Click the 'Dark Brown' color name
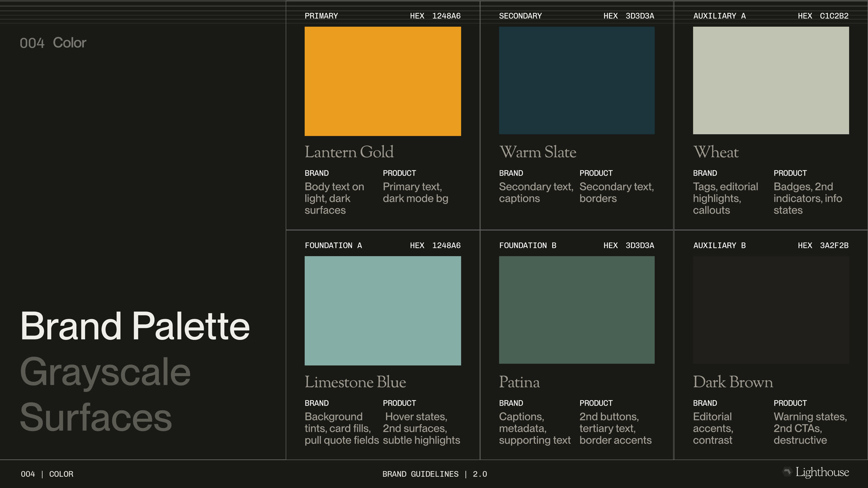 pos(733,382)
